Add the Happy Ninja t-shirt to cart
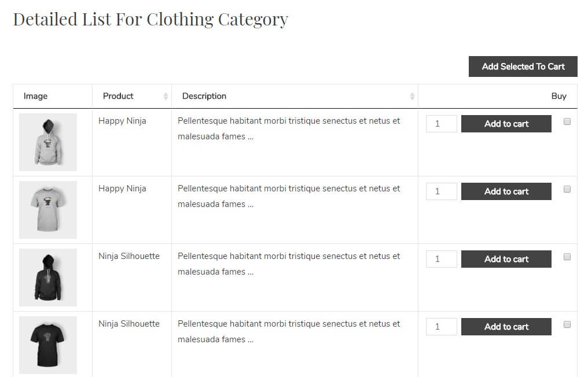588x377 pixels. (506, 191)
